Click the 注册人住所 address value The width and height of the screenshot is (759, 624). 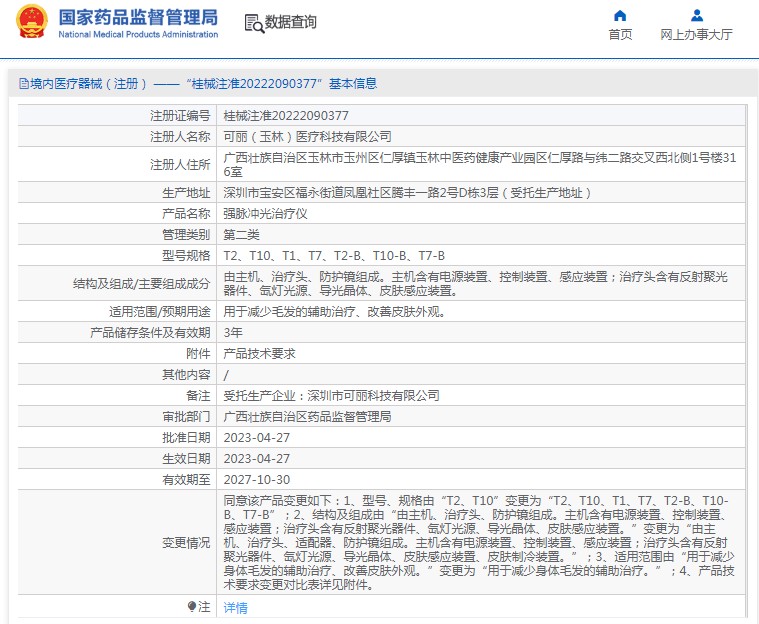click(x=480, y=165)
